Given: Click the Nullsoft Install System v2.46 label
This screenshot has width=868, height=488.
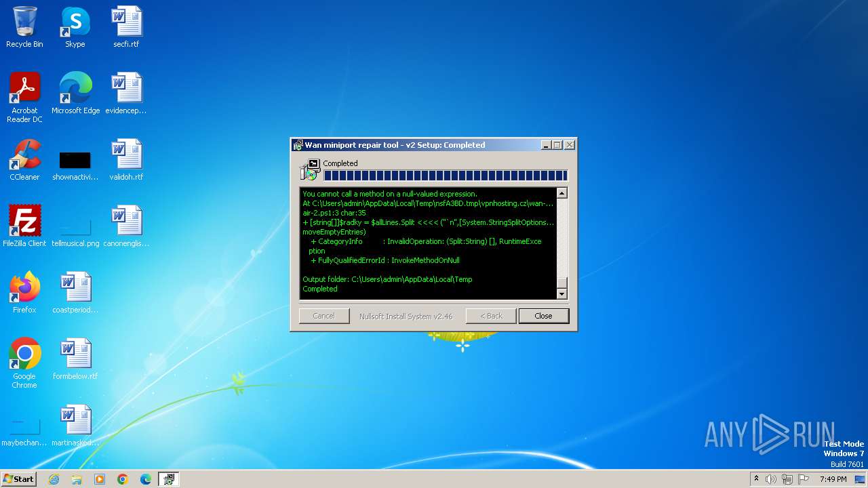Looking at the screenshot, I should 406,317.
